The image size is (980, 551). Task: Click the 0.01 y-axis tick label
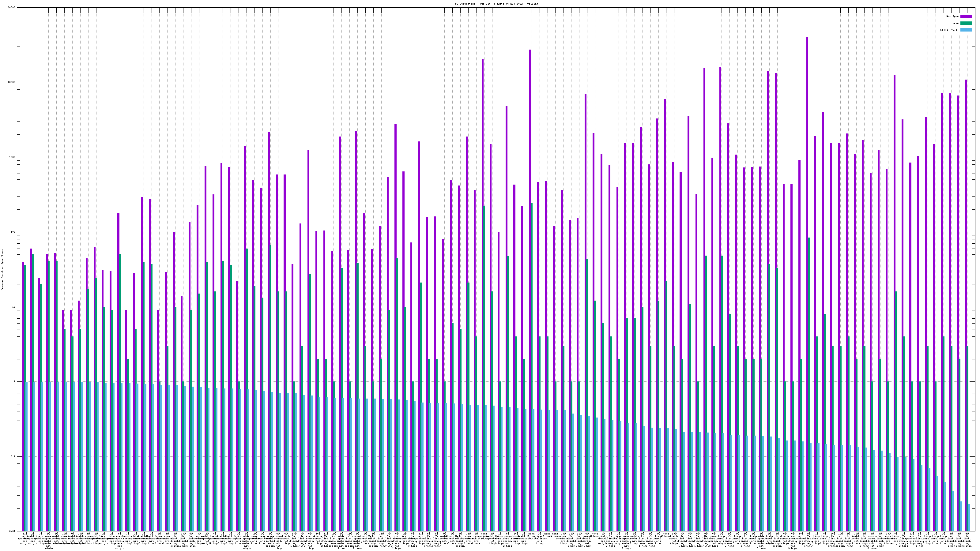pos(13,531)
